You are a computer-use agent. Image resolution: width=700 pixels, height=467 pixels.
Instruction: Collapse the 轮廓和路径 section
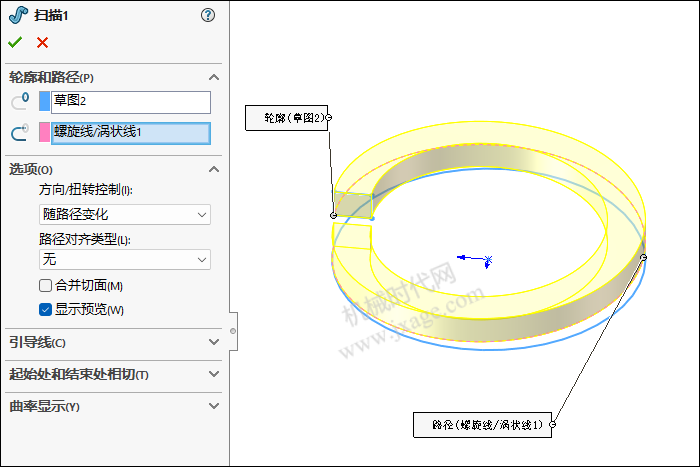click(x=214, y=77)
